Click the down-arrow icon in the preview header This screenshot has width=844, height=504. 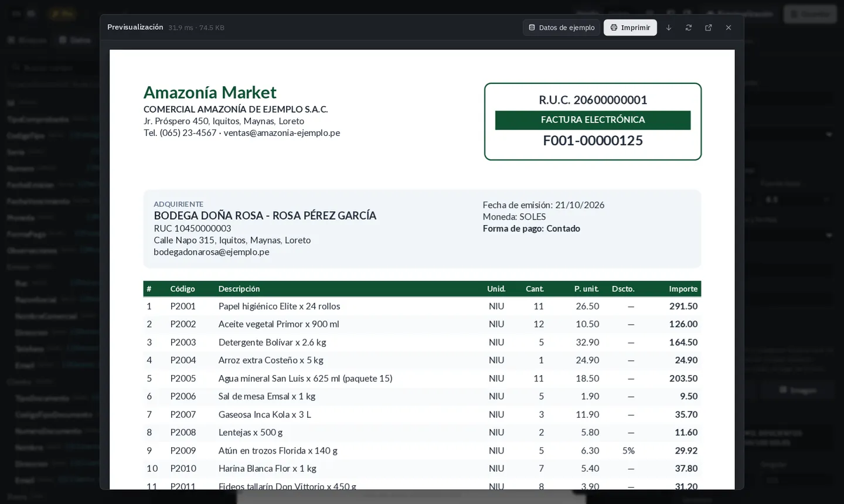[x=669, y=28]
